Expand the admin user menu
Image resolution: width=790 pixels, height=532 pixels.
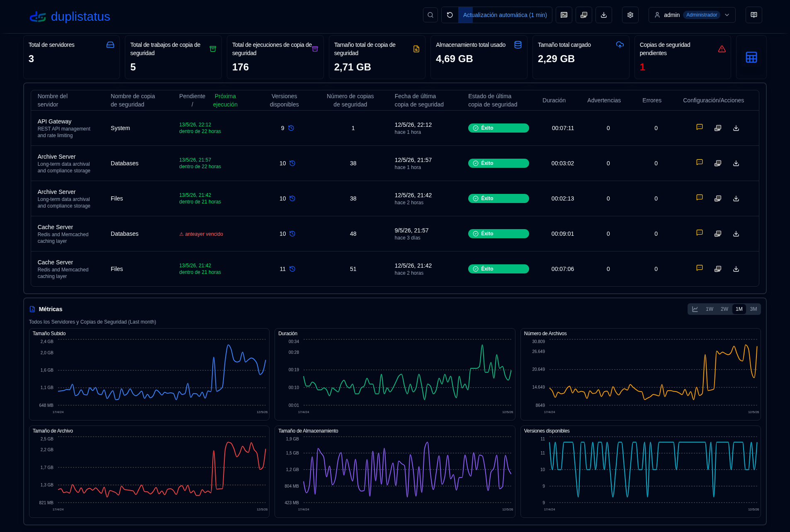[692, 15]
